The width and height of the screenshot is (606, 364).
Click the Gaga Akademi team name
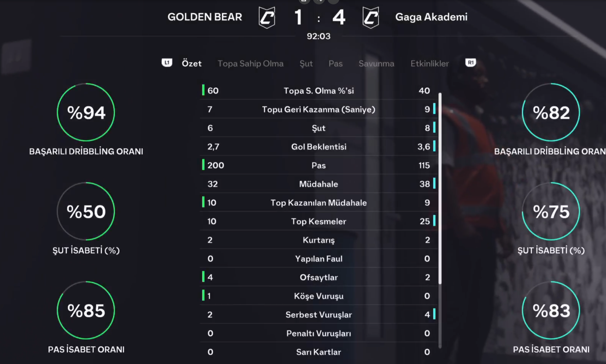pyautogui.click(x=431, y=17)
